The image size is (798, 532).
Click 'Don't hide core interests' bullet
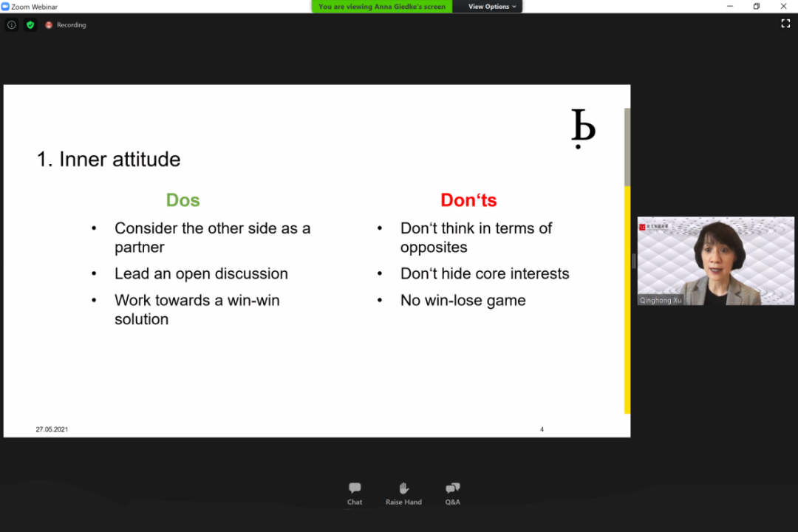point(485,274)
